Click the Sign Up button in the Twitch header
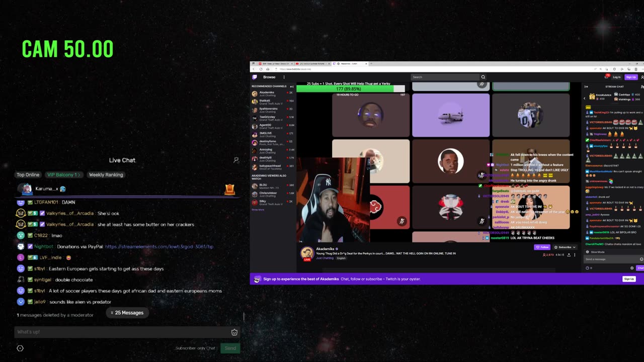 631,77
